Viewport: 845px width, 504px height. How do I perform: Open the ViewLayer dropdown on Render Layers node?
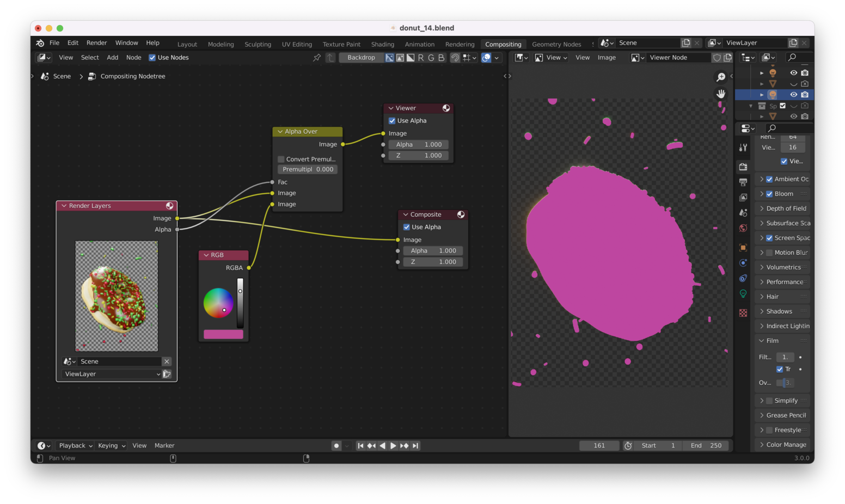click(112, 374)
